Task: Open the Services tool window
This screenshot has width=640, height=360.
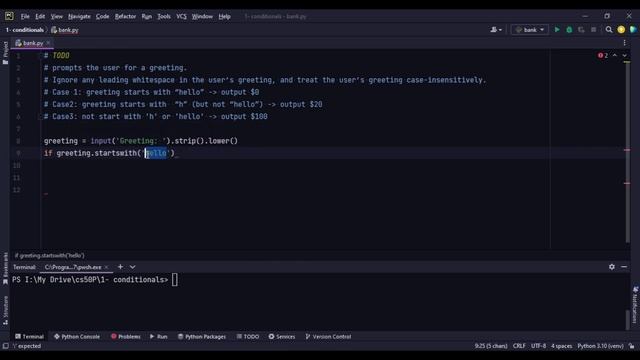Action: coord(282,337)
